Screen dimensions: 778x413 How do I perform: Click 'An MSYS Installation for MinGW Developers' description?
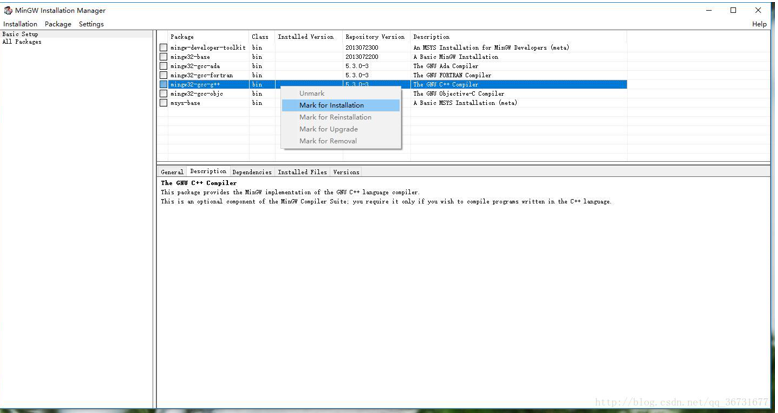click(491, 48)
